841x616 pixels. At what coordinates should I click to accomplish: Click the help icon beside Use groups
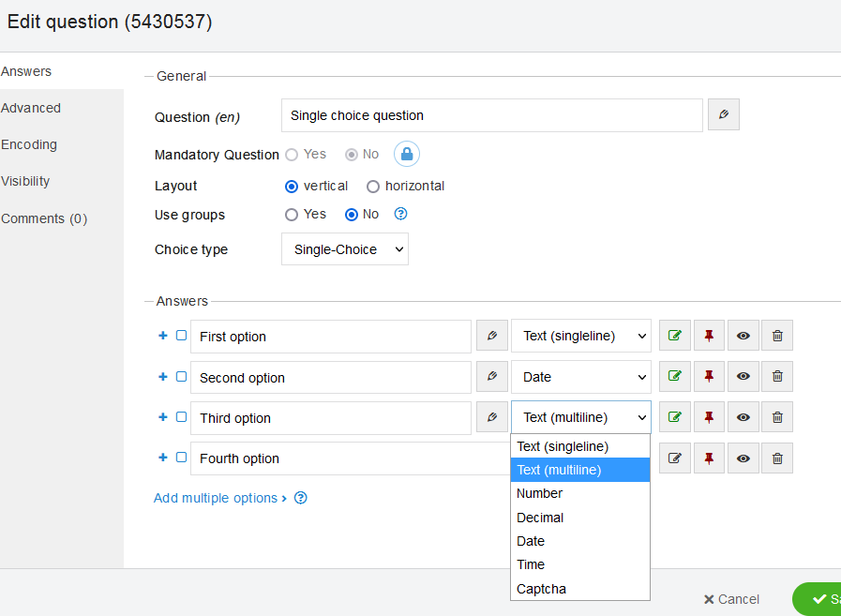[x=401, y=214]
